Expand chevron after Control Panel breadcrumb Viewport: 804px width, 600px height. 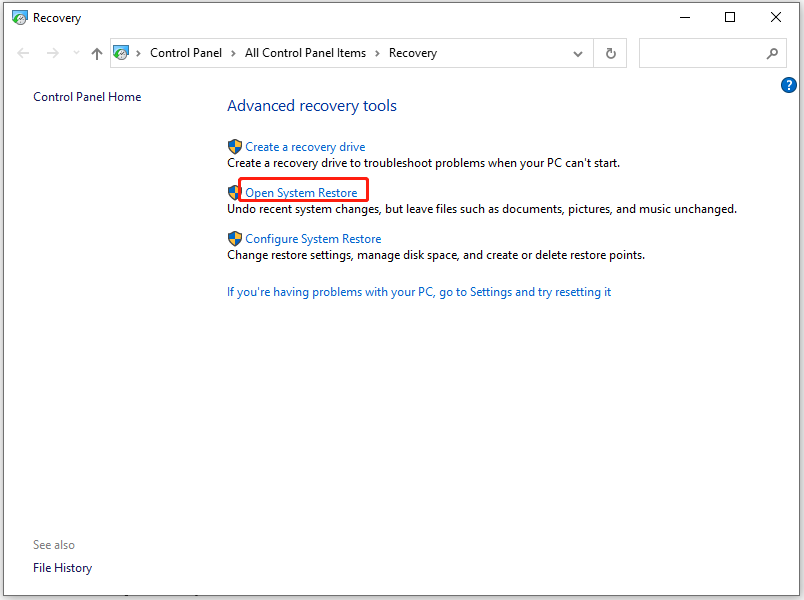(233, 53)
